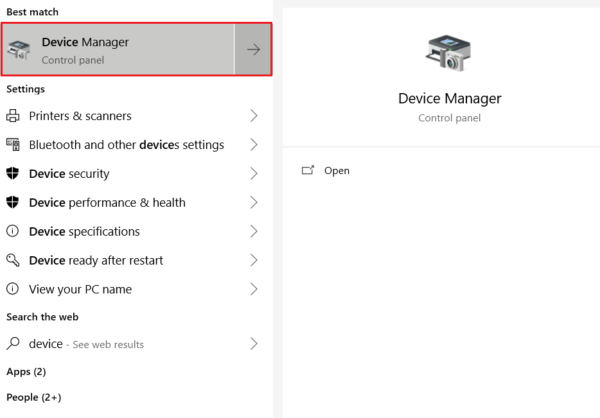Click large Device Manager icon in preview pane
This screenshot has width=600, height=418.
[x=449, y=53]
